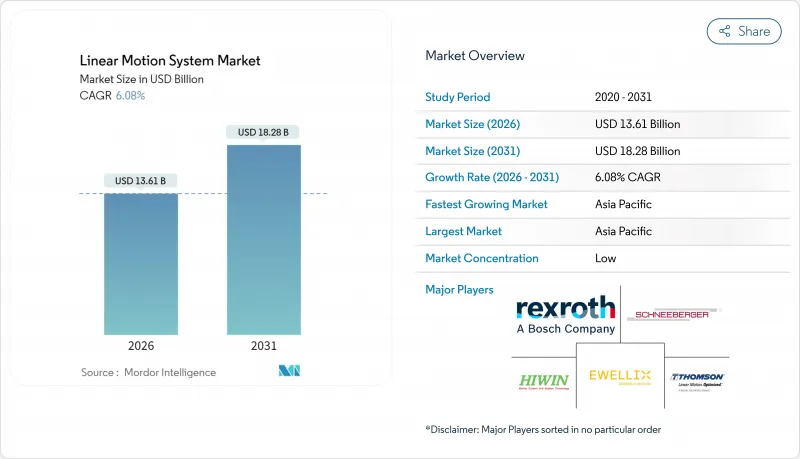Image resolution: width=800 pixels, height=459 pixels.
Task: Click the Source: Mordor Intelligence text
Action: click(148, 372)
